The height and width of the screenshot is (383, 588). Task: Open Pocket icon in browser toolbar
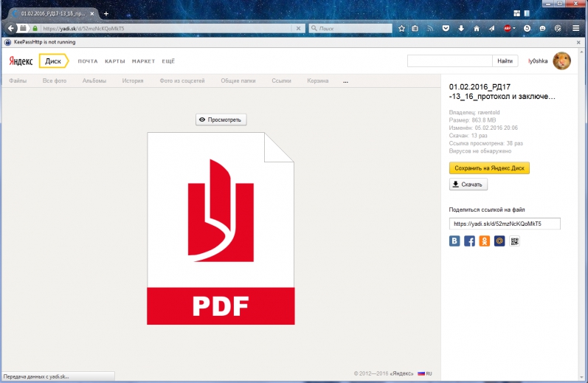pos(446,28)
